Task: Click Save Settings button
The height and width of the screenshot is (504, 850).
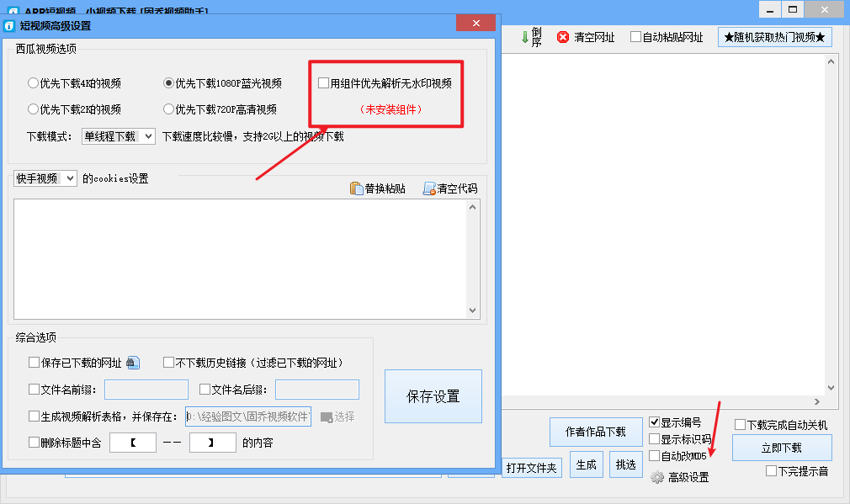Action: pos(433,396)
